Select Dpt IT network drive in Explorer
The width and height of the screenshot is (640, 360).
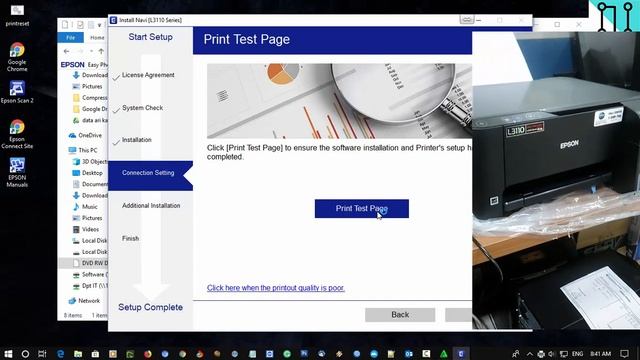click(x=90, y=286)
